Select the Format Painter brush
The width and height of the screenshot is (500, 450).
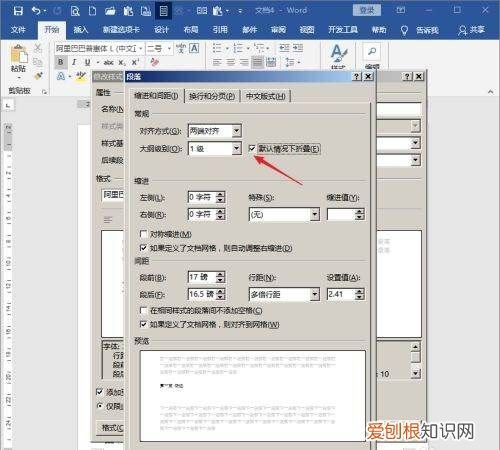pos(38,76)
